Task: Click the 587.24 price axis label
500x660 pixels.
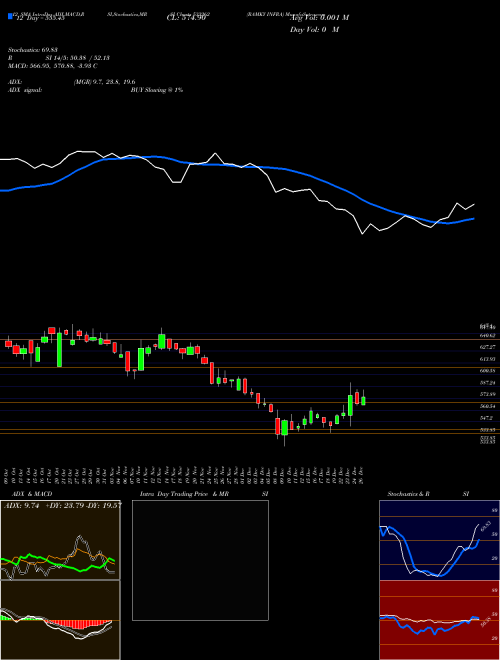Action: (488, 383)
